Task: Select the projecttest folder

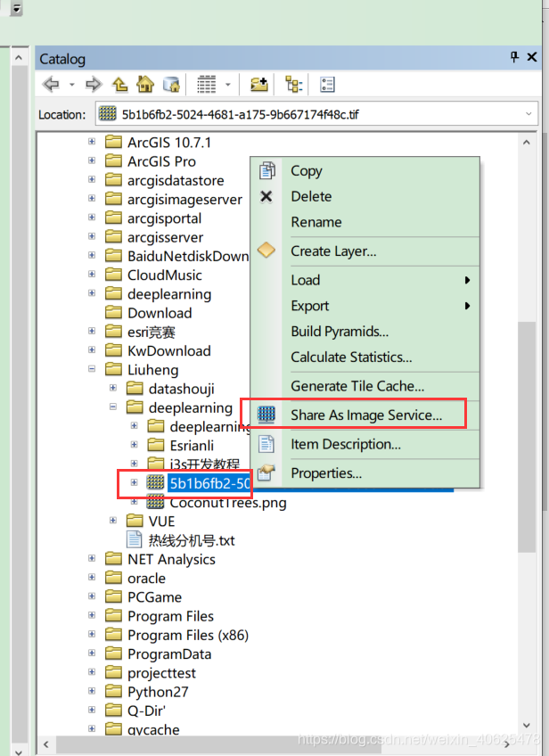Action: 161,673
